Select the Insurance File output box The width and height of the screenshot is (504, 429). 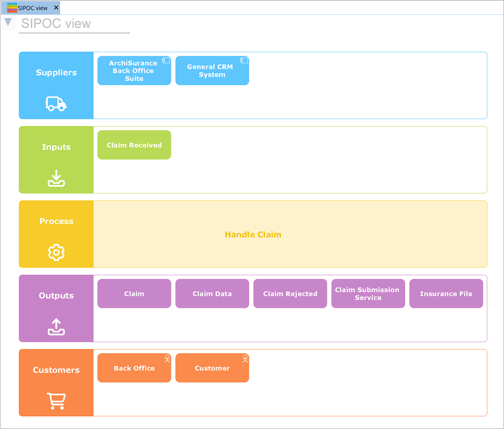click(x=446, y=294)
